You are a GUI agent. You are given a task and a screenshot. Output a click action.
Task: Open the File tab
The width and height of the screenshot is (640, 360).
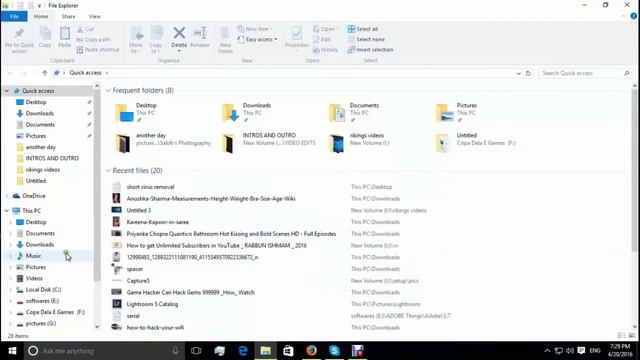tap(14, 16)
